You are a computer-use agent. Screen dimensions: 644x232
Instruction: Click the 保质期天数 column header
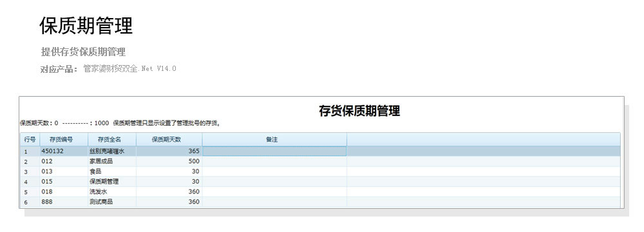pyautogui.click(x=169, y=139)
